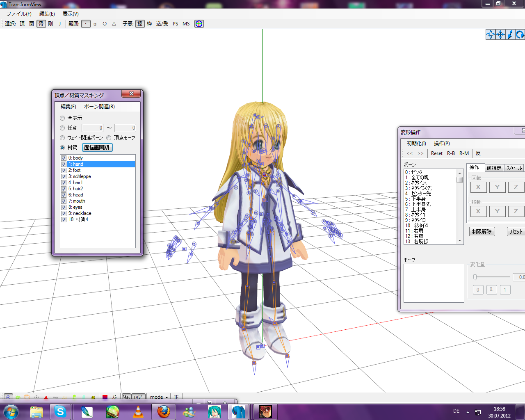Switch to the 値指定 tab
The width and height of the screenshot is (525, 420).
pyautogui.click(x=494, y=168)
